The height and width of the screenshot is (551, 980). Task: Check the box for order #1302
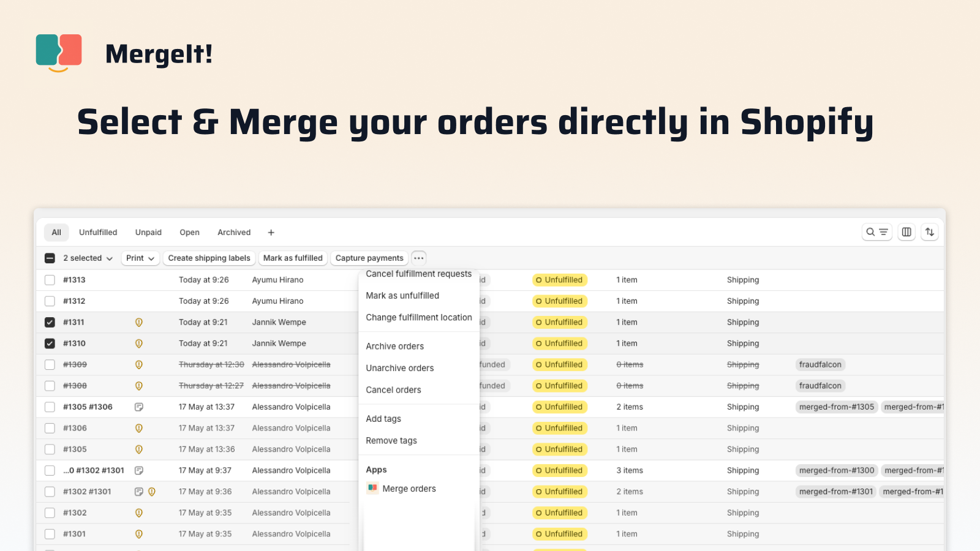[50, 513]
